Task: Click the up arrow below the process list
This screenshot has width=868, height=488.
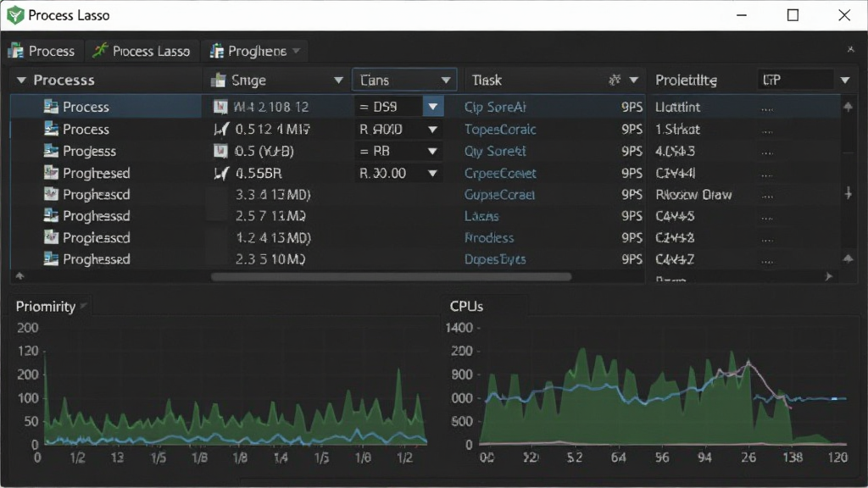Action: coord(20,275)
